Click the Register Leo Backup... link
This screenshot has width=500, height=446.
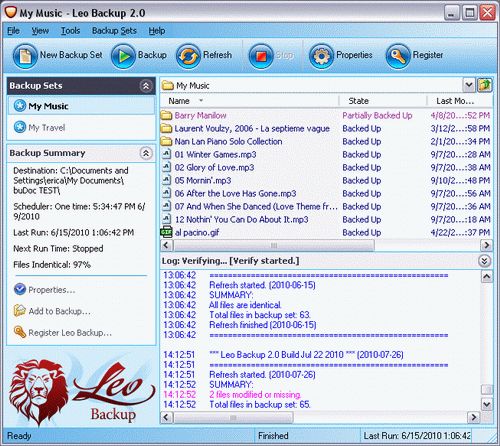click(70, 333)
